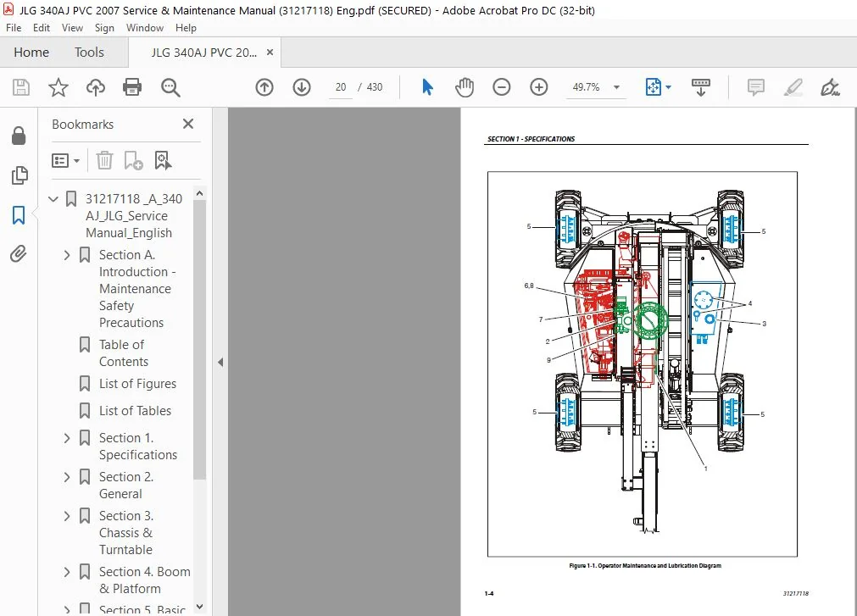Click bookmarks scrollbar up arrow
The width and height of the screenshot is (857, 616).
click(199, 194)
